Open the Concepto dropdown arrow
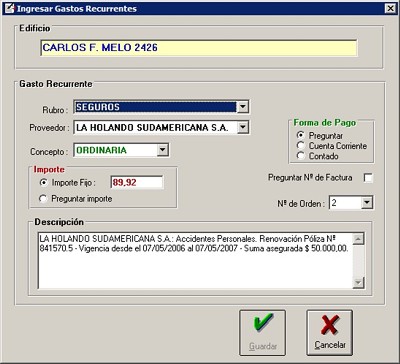The height and width of the screenshot is (364, 400). pos(163,150)
